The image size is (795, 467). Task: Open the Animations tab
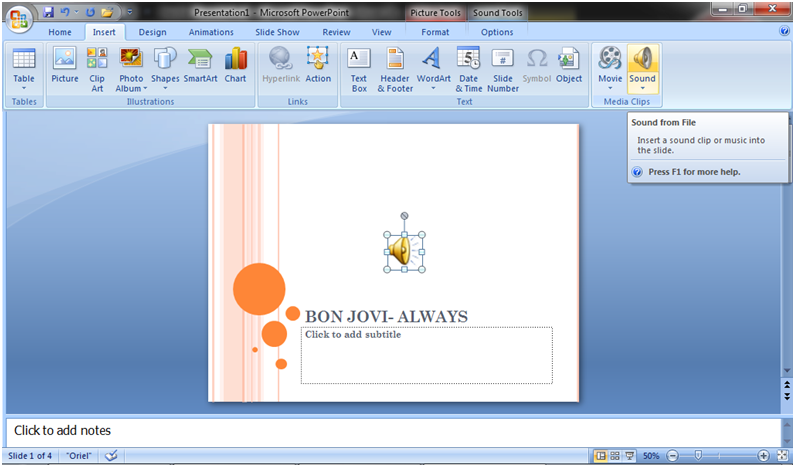click(x=211, y=32)
